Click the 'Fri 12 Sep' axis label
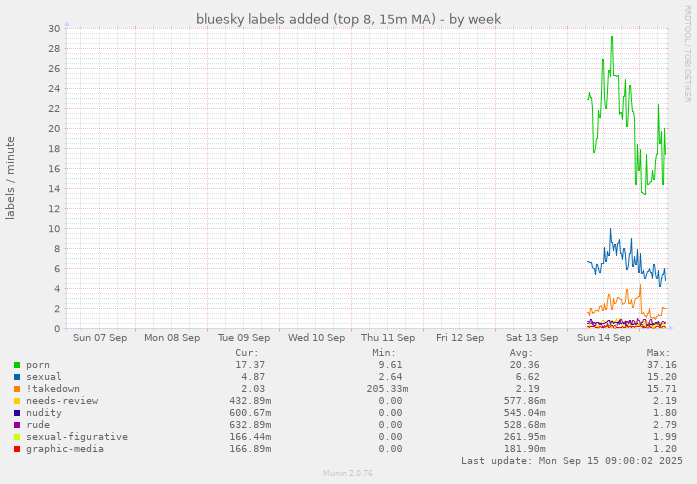 (460, 338)
